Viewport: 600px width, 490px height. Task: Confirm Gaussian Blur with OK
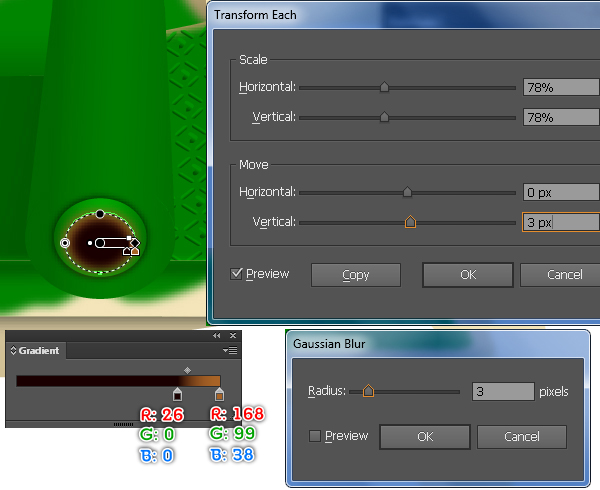(x=425, y=436)
